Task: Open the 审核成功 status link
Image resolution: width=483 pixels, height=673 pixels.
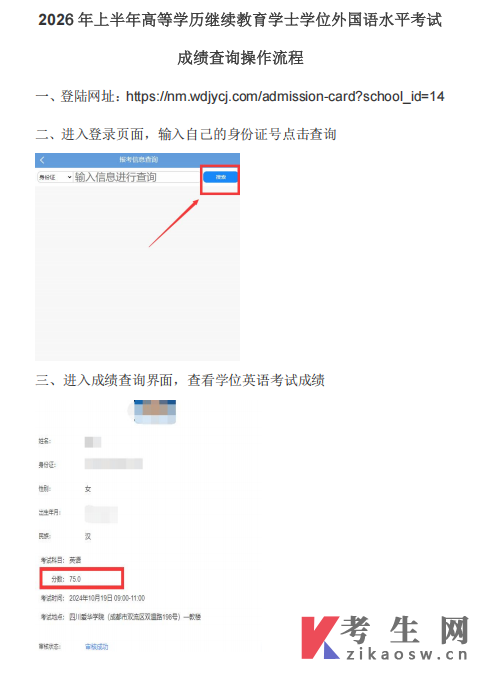Action: click(97, 646)
